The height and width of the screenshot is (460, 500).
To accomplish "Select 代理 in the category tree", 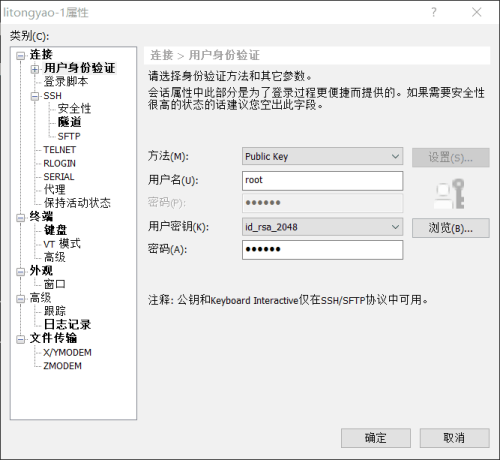I will [55, 190].
